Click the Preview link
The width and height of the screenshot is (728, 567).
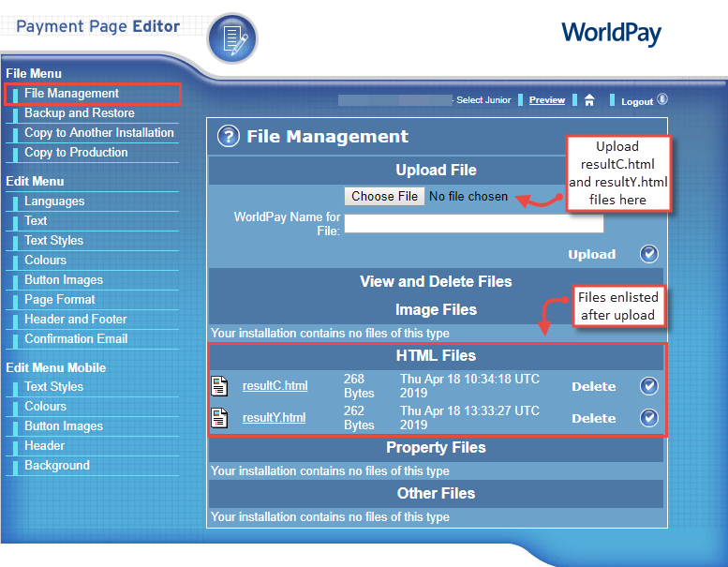pos(547,100)
